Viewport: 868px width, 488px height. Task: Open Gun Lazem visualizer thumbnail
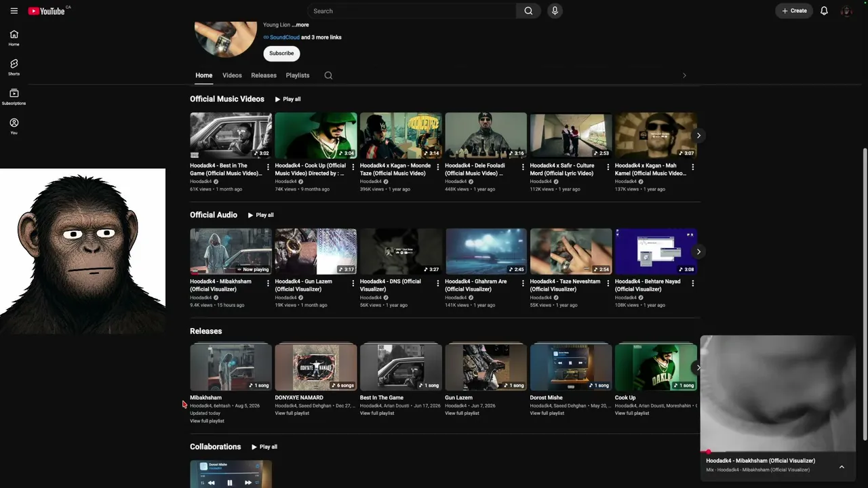(316, 251)
